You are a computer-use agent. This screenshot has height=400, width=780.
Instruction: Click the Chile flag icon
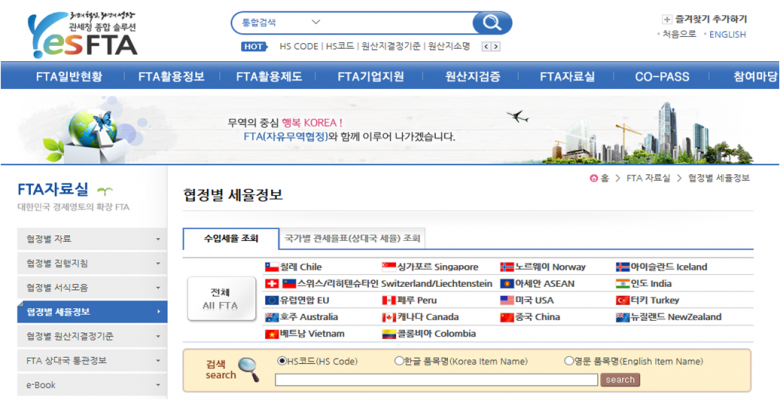(x=272, y=267)
